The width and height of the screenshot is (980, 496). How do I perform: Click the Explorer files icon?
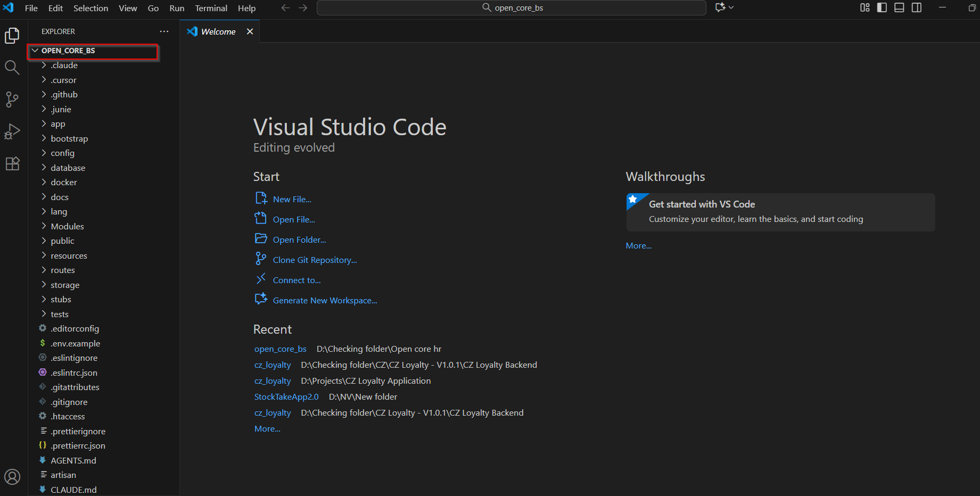pos(12,36)
